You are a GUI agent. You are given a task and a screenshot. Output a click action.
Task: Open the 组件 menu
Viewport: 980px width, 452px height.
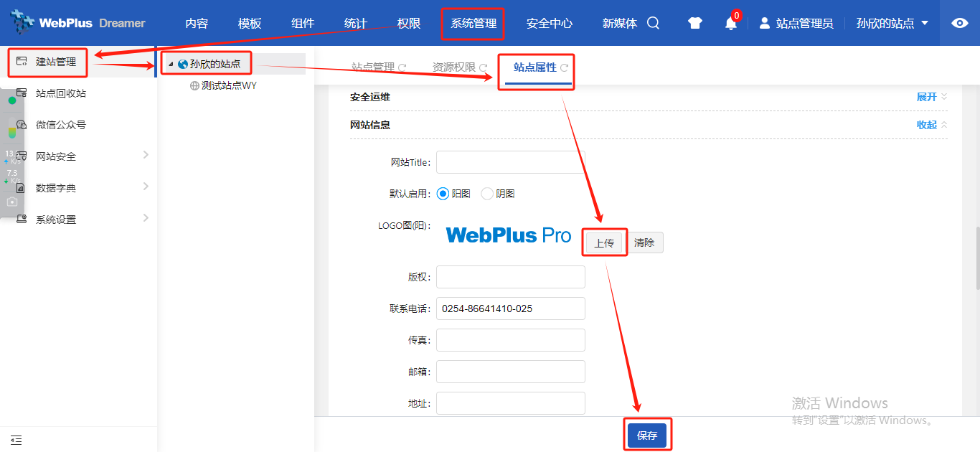[x=303, y=23]
